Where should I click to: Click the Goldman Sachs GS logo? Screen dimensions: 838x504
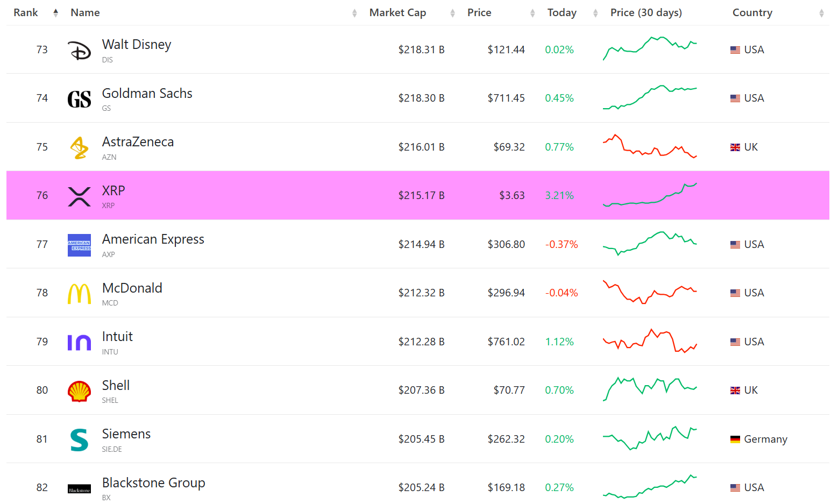point(80,99)
